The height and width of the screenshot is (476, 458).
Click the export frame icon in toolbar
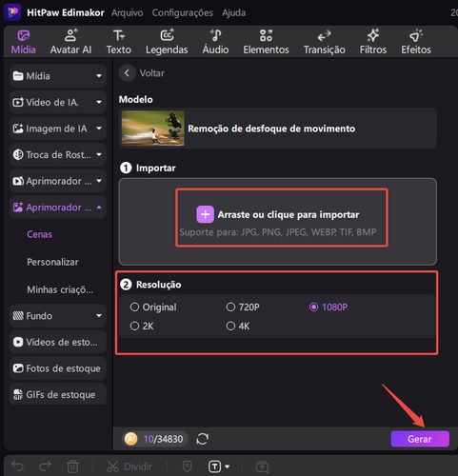[x=262, y=466]
